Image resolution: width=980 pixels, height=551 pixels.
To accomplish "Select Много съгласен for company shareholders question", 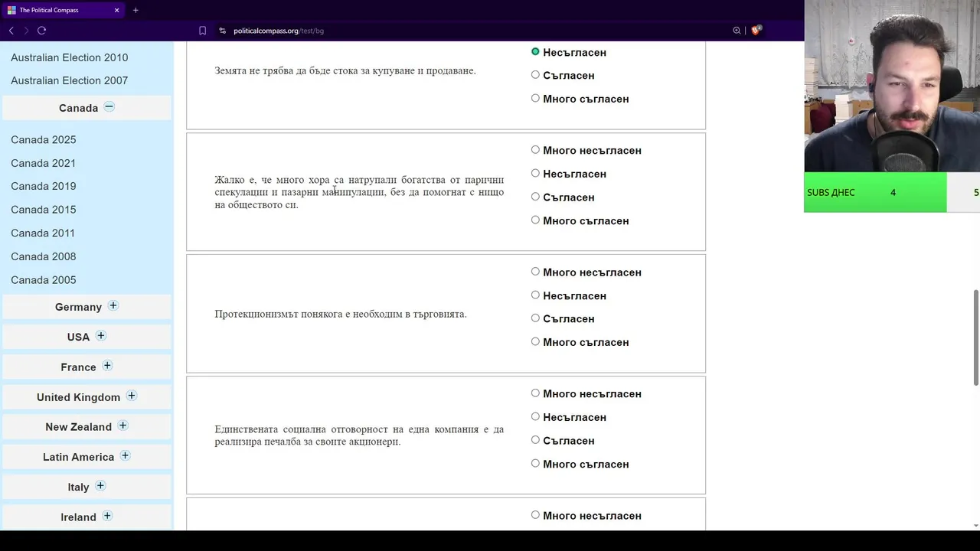I will pyautogui.click(x=535, y=463).
